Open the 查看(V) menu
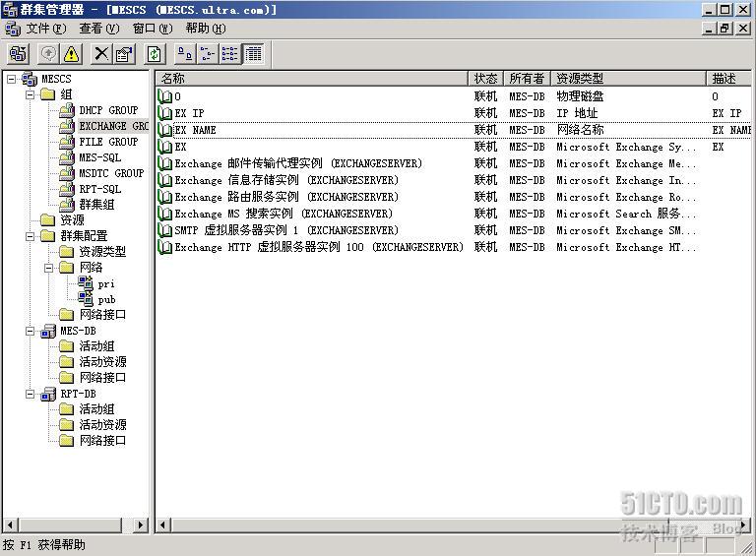This screenshot has height=556, width=756. tap(99, 29)
